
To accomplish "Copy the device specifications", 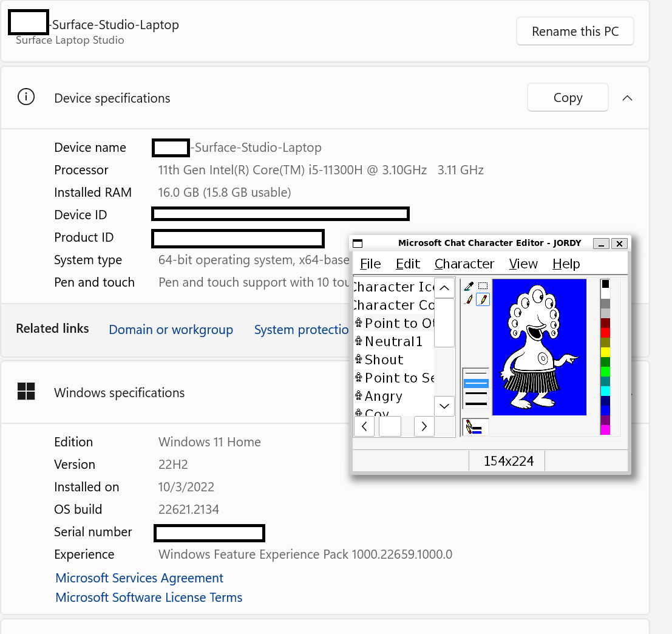I will 568,97.
